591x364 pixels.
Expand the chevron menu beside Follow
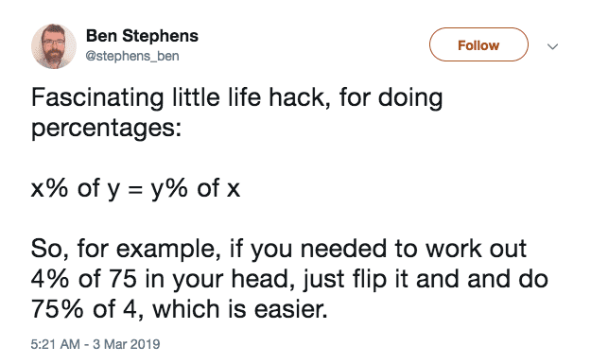pyautogui.click(x=552, y=46)
